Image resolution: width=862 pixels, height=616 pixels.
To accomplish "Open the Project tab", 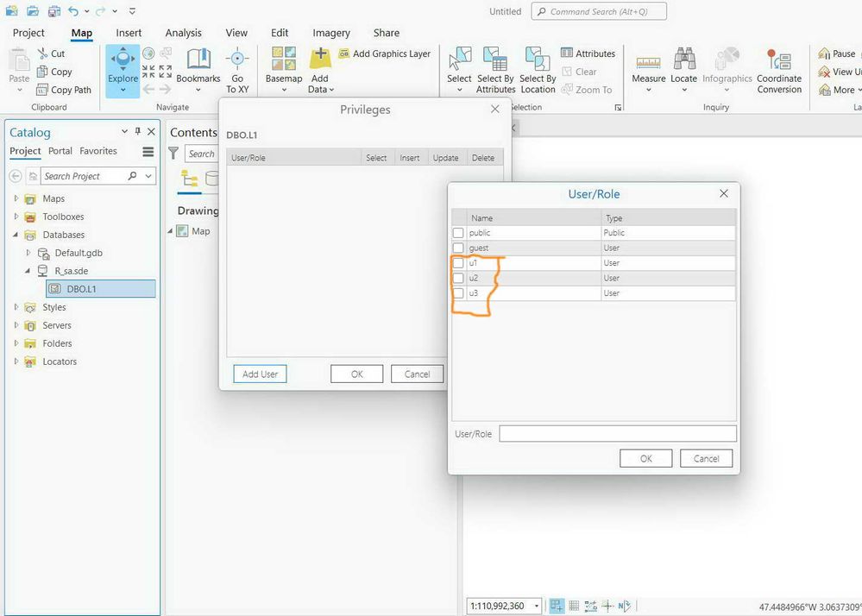I will [x=28, y=33].
